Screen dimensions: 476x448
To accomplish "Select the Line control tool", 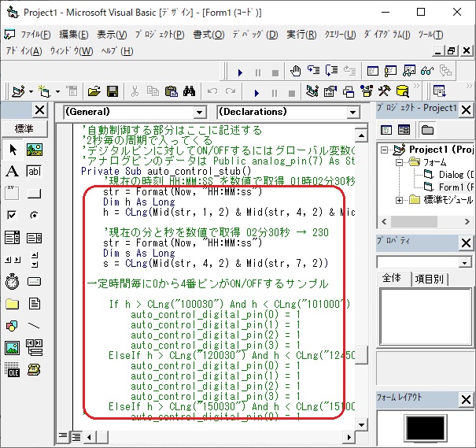I will (35, 326).
